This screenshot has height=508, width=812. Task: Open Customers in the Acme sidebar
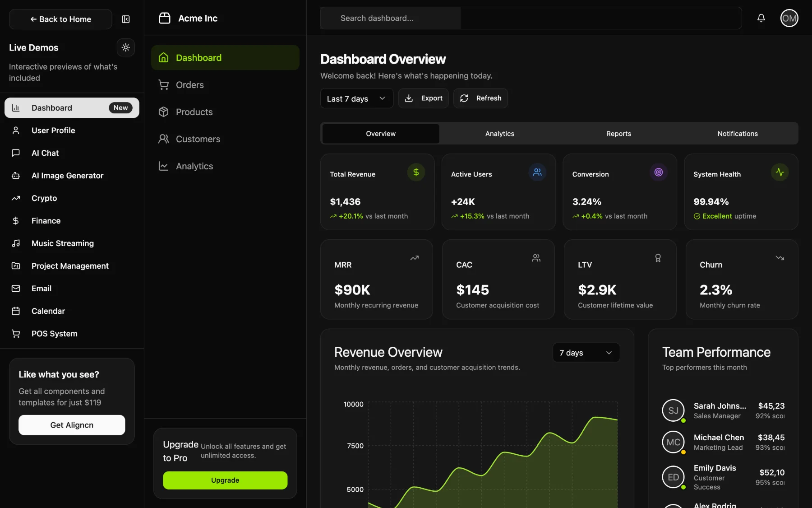click(225, 139)
